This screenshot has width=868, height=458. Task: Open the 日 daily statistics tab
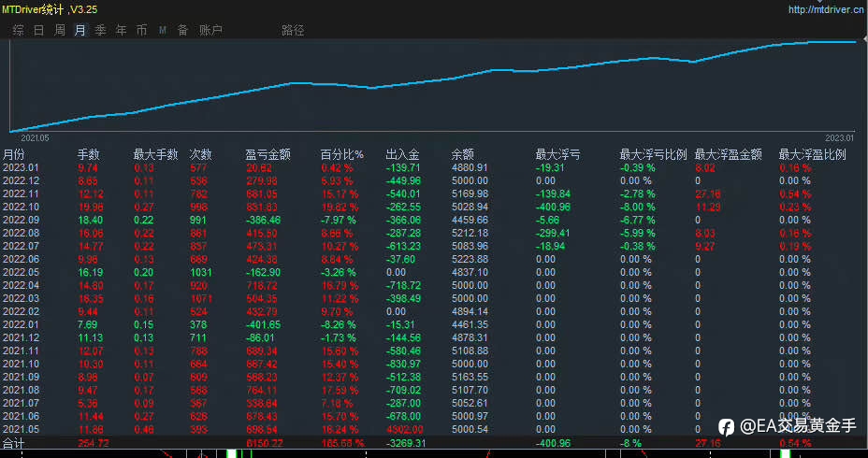click(x=38, y=31)
